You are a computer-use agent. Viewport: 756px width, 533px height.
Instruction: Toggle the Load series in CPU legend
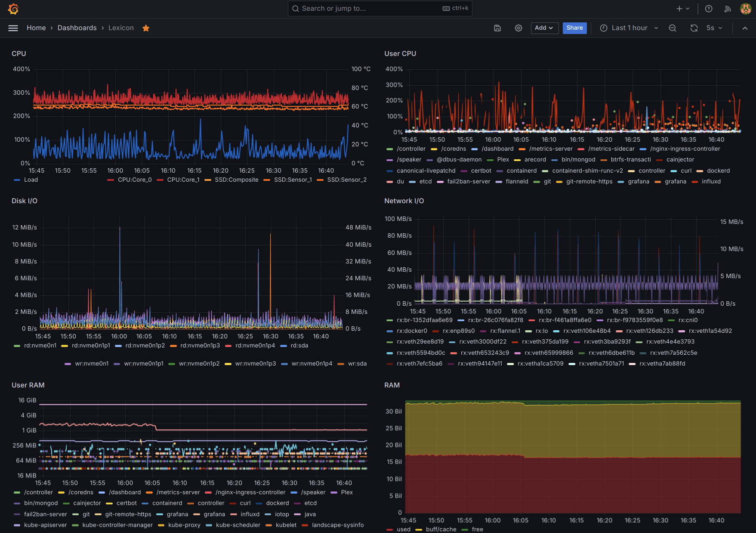[31, 180]
